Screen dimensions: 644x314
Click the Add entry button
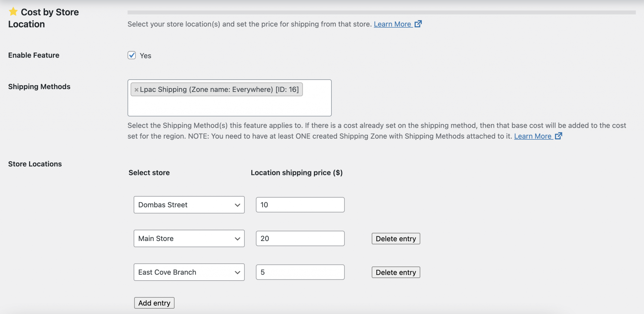[154, 303]
